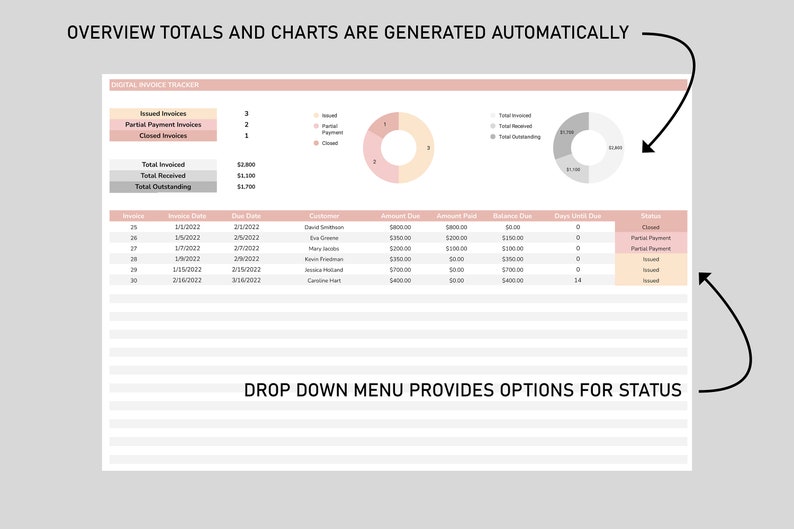
Task: Click the Total Outstanding legend marker
Action: click(493, 137)
